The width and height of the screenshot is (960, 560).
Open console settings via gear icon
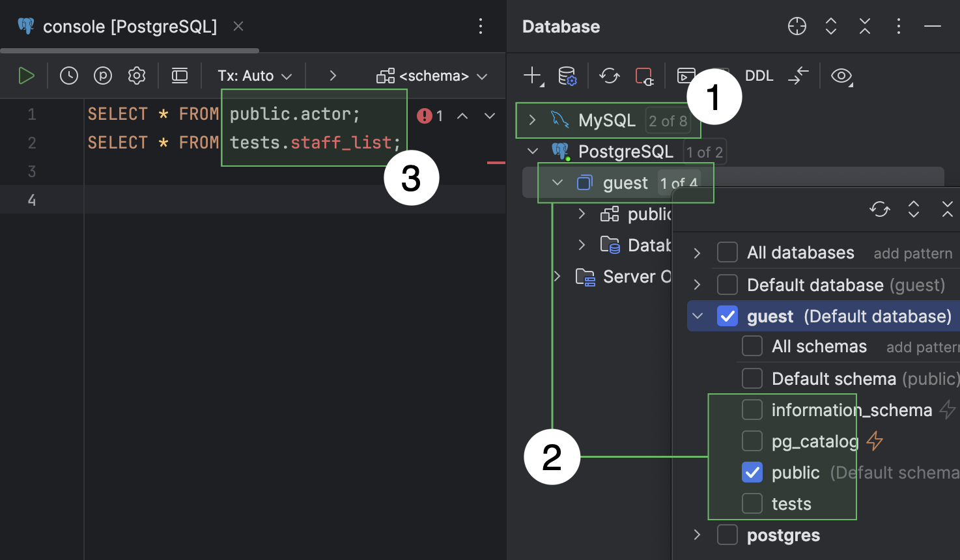pos(136,75)
